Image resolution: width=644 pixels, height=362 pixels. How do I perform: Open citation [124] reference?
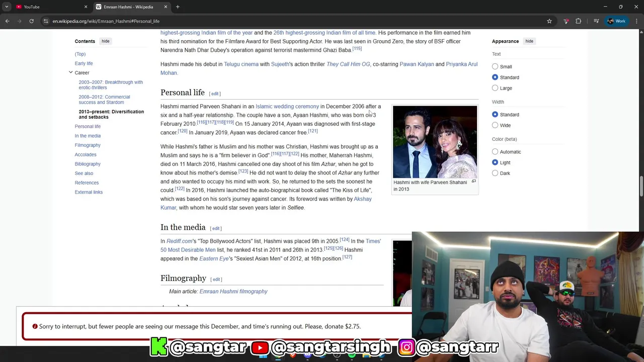344,240
